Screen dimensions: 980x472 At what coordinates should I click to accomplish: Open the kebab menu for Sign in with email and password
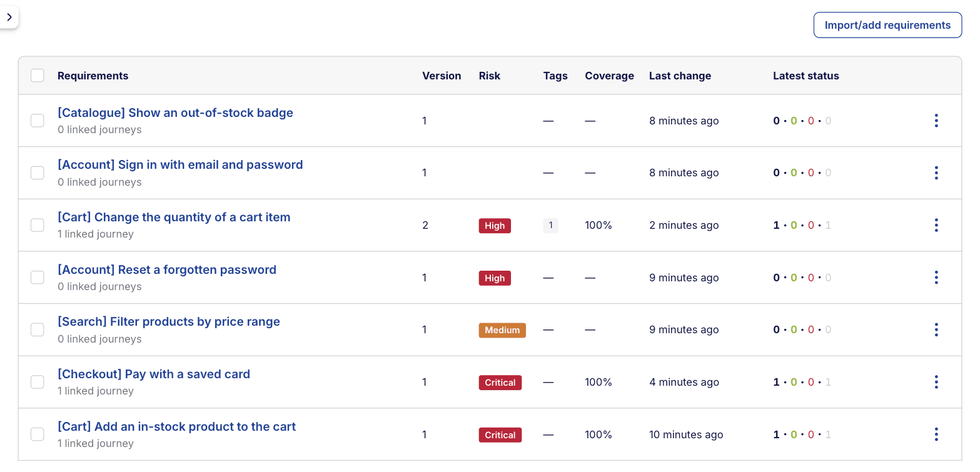pyautogui.click(x=936, y=173)
